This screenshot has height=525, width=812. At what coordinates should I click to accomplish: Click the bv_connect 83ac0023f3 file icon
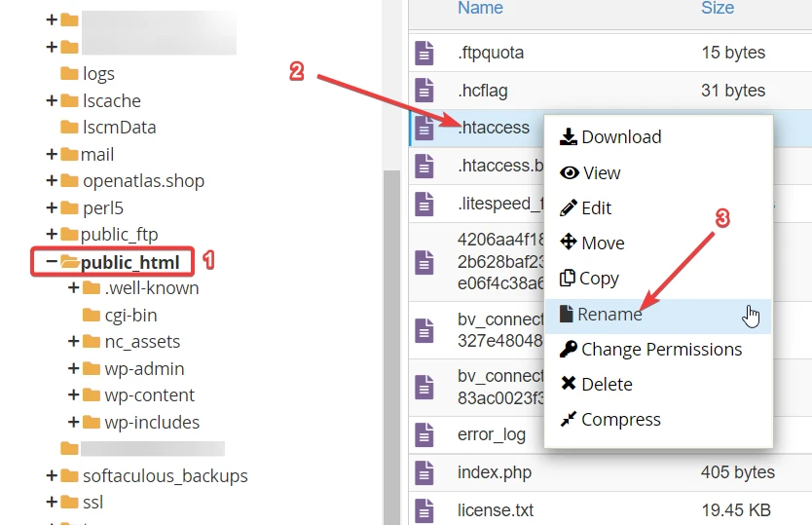tap(424, 387)
